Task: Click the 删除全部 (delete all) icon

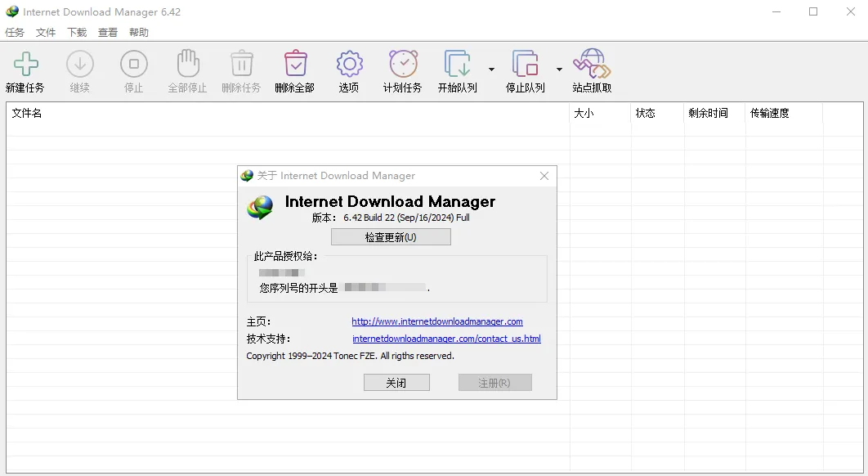Action: tap(295, 63)
